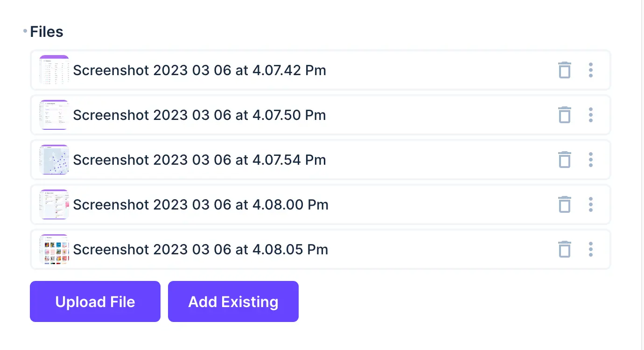Delete the 4.08.05 Pm screenshot file
Viewport: 644px width, 350px height.
coord(564,249)
